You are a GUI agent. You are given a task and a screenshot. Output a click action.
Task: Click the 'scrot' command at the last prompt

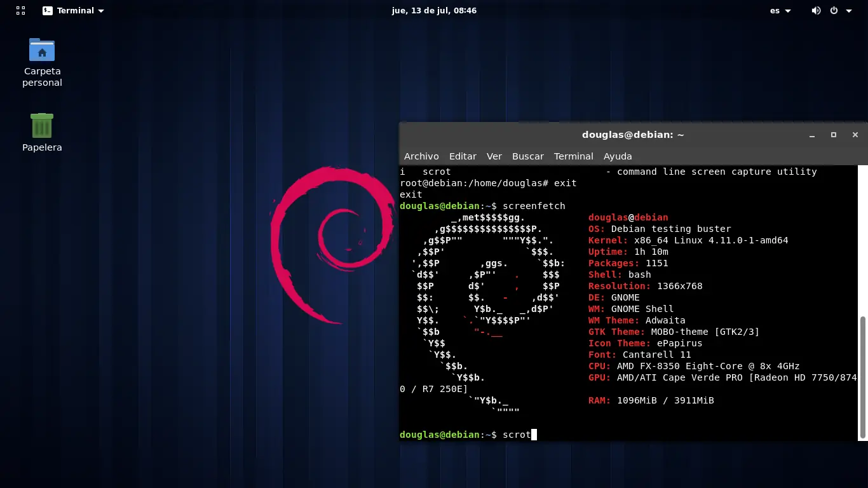tap(517, 435)
